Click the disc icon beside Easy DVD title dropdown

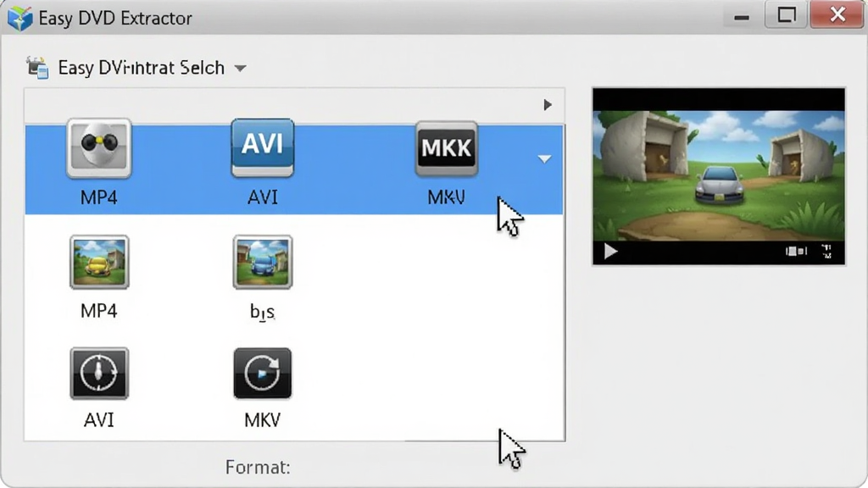(37, 68)
